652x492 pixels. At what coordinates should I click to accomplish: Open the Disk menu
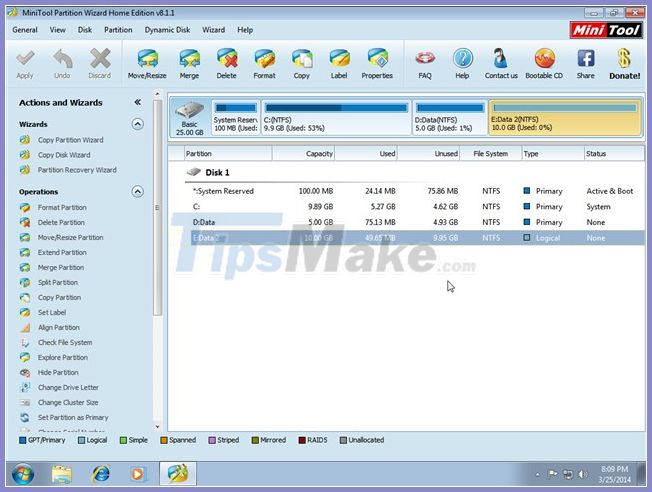tap(85, 30)
